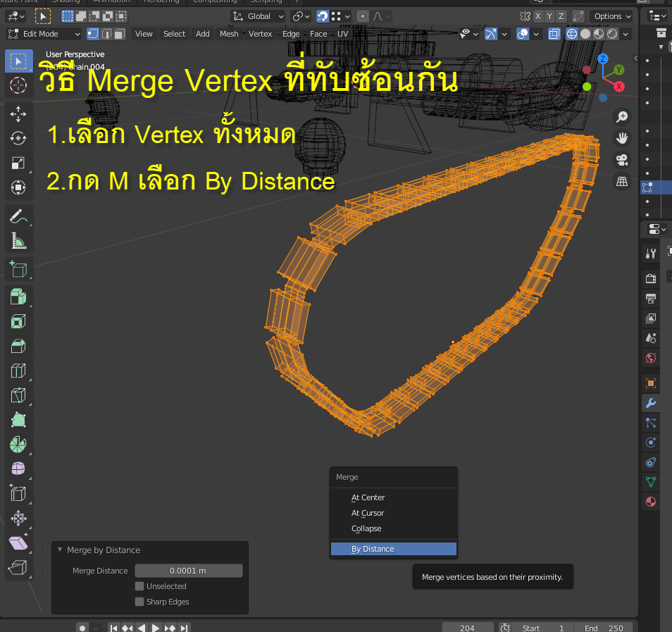Activate the Bevel tool
Image resolution: width=672 pixels, height=632 pixels.
coord(18,345)
